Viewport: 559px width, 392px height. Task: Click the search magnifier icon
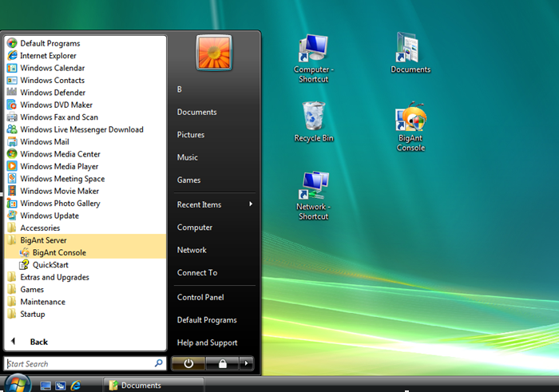click(x=159, y=363)
